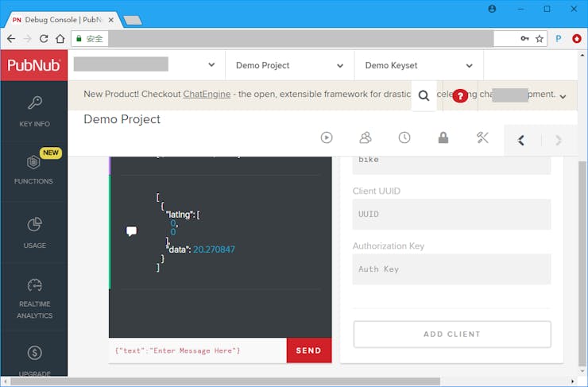This screenshot has height=387, width=588.
Task: Close the Debug Console tab
Action: click(x=111, y=20)
